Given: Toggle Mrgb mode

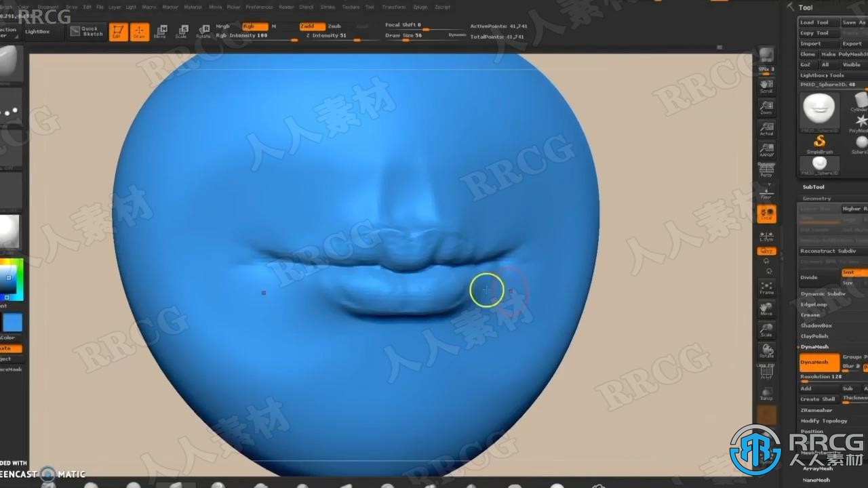Looking at the screenshot, I should (222, 26).
